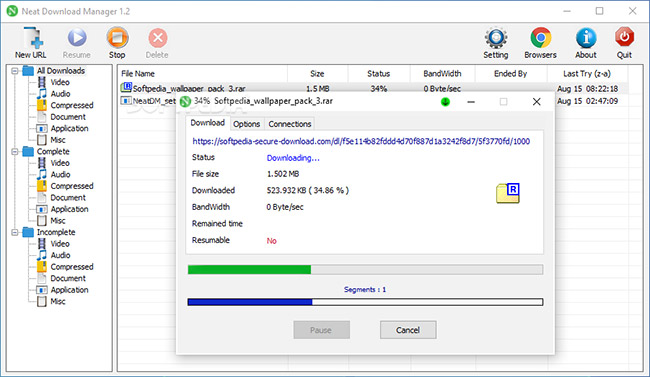Click the Downloading... status text

[293, 158]
